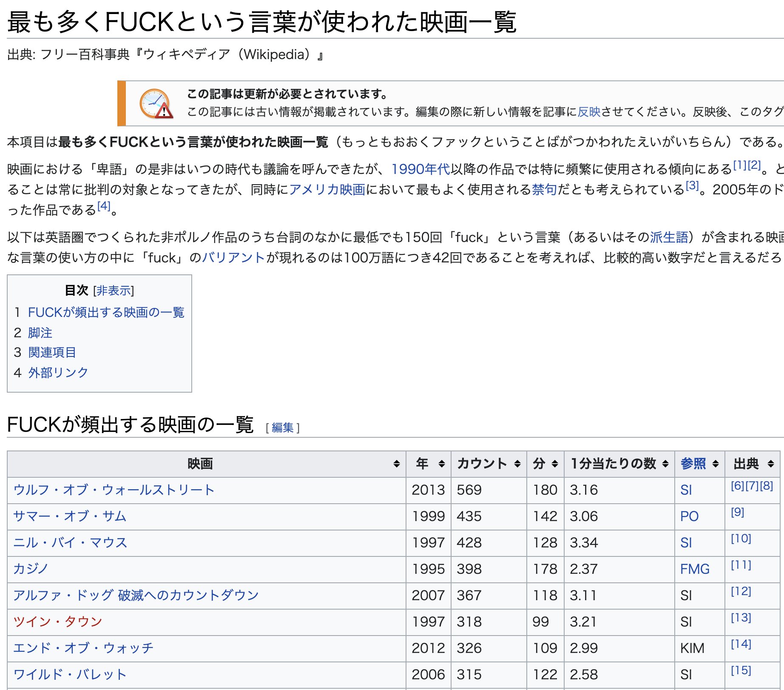Open SI source link in ニル・バイ・マウス row
The height and width of the screenshot is (690, 784).
686,543
